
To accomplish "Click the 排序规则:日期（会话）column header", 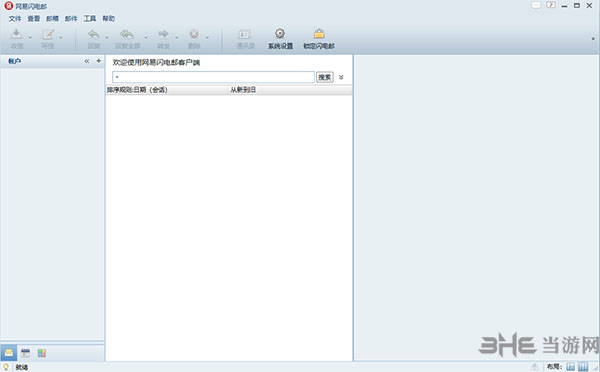I will (x=167, y=90).
